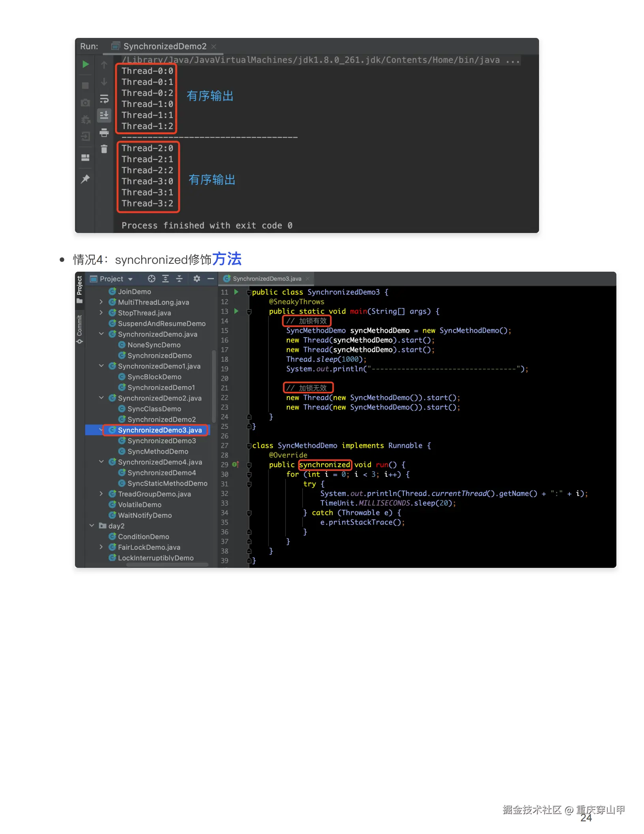The width and height of the screenshot is (644, 834).
Task: Click the Collapse All icon in Project toolbar
Action: [x=180, y=279]
